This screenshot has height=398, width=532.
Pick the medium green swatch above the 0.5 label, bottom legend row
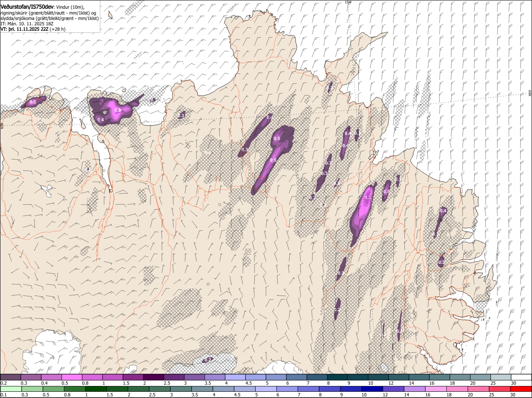pyautogui.click(x=53, y=389)
